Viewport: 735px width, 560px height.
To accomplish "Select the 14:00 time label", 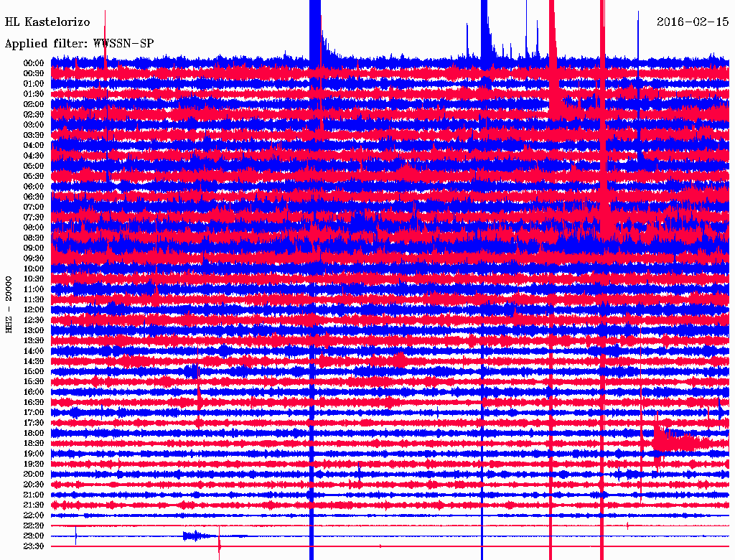I will click(x=34, y=351).
